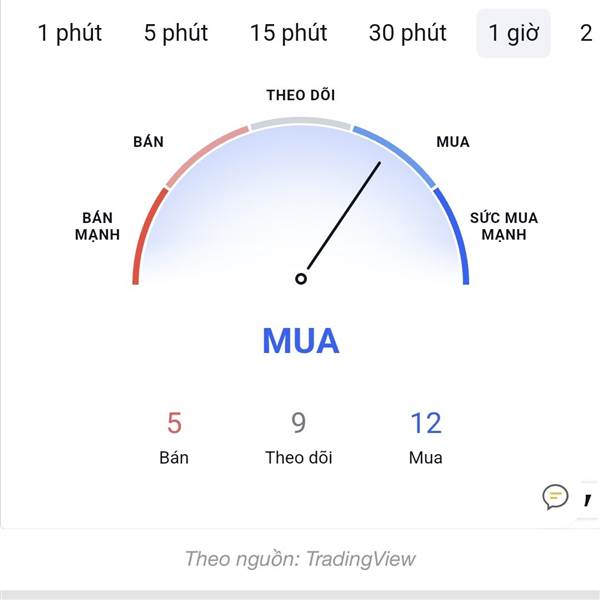Click the SỨC MUA MẠNH label

point(504,226)
